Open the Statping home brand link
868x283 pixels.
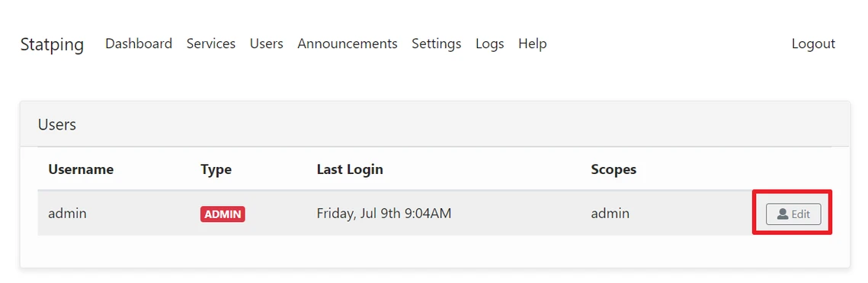point(52,43)
